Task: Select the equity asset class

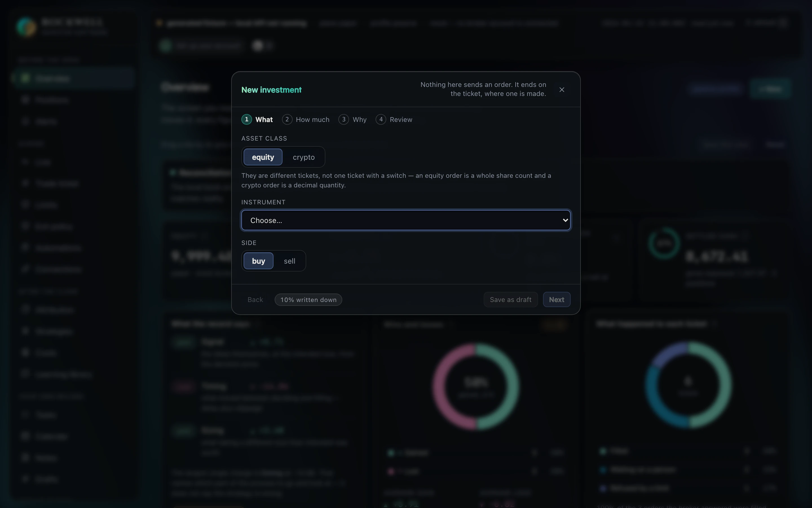Action: tap(263, 157)
